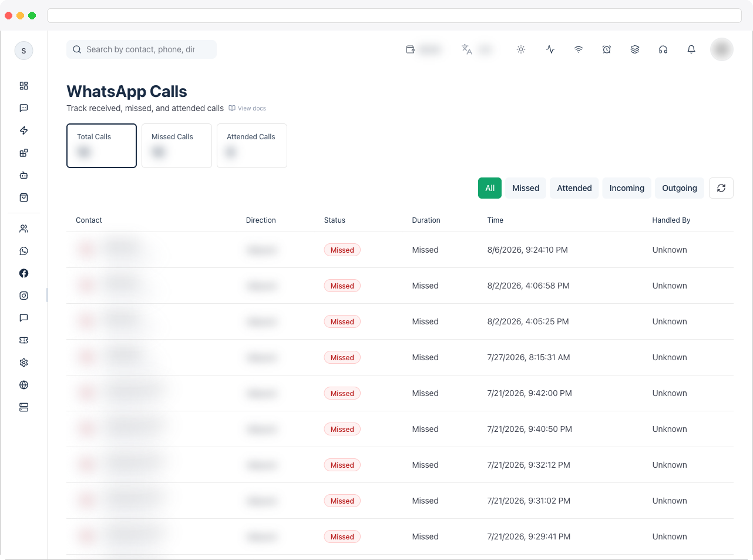Click the S workspace avatar in sidebar
This screenshot has height=560, width=753.
(x=23, y=51)
